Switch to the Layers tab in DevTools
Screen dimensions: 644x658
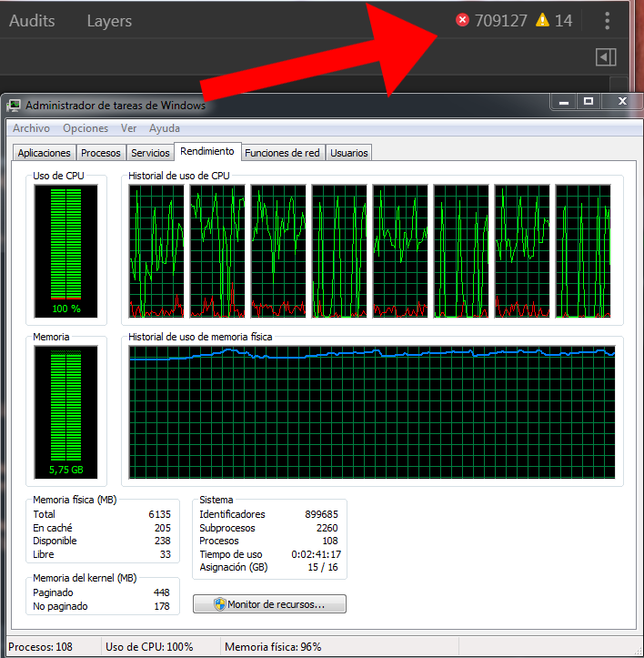click(109, 21)
